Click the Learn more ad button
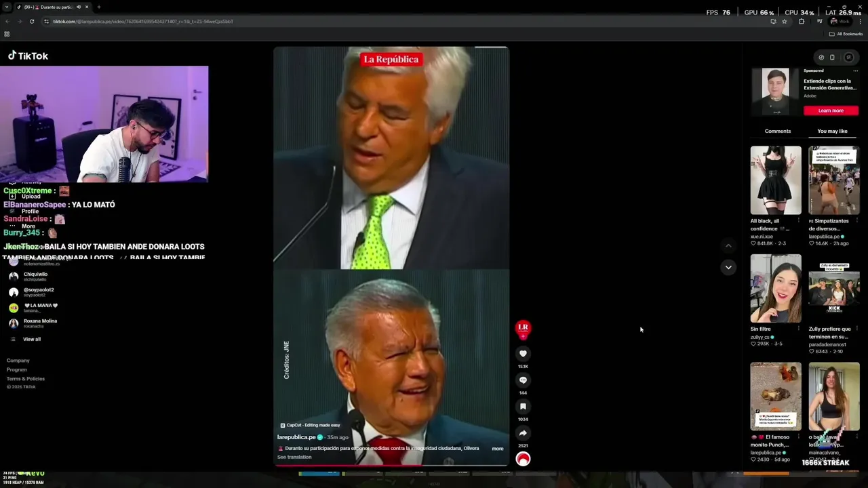This screenshot has height=488, width=868. pos(831,110)
